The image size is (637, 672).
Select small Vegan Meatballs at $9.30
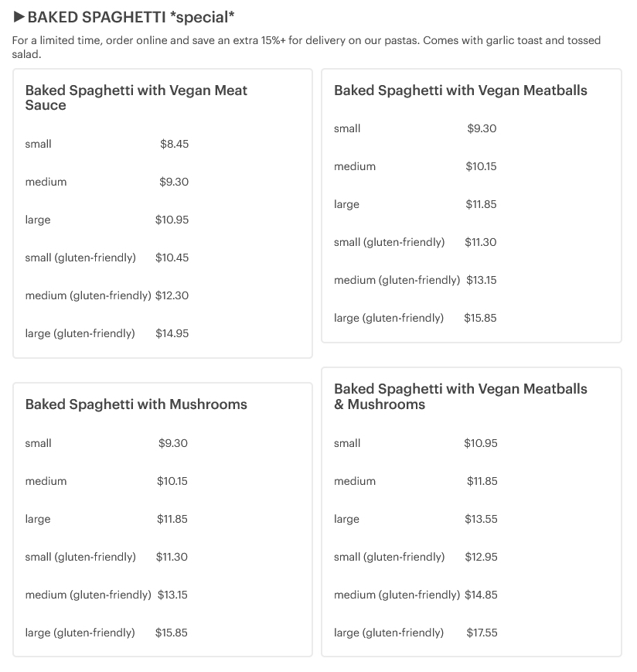415,128
